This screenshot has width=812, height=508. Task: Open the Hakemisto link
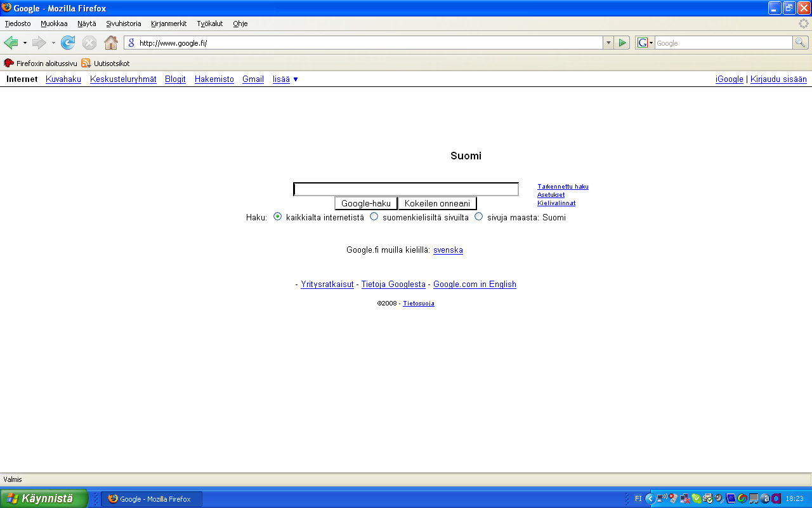214,79
